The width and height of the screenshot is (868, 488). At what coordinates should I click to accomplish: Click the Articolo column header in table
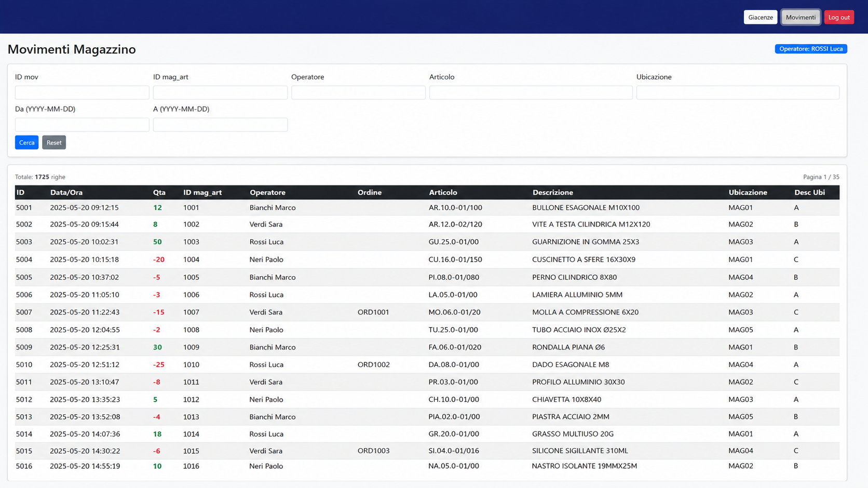point(443,192)
